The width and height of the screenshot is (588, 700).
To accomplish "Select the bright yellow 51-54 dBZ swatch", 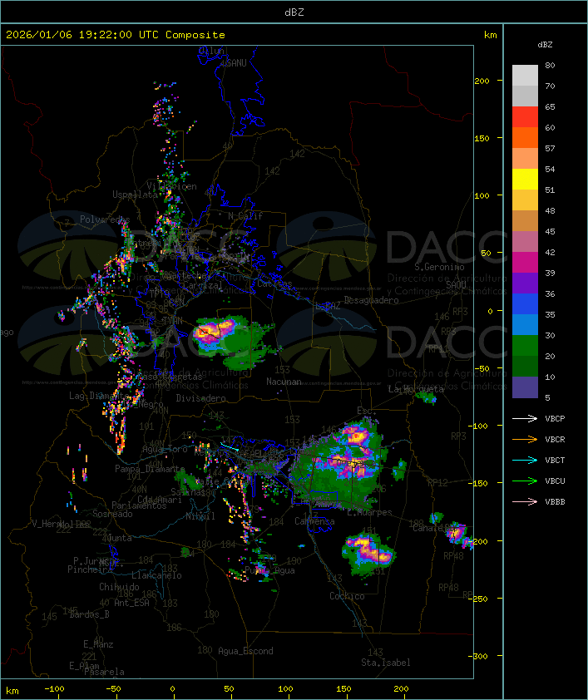I will [x=525, y=180].
